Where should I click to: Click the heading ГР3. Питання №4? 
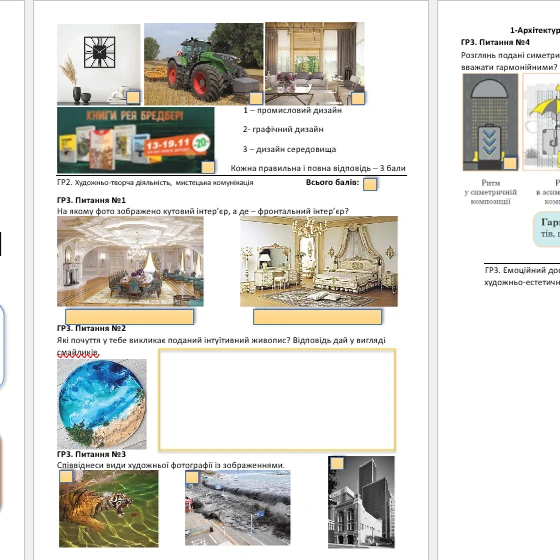pyautogui.click(x=495, y=42)
